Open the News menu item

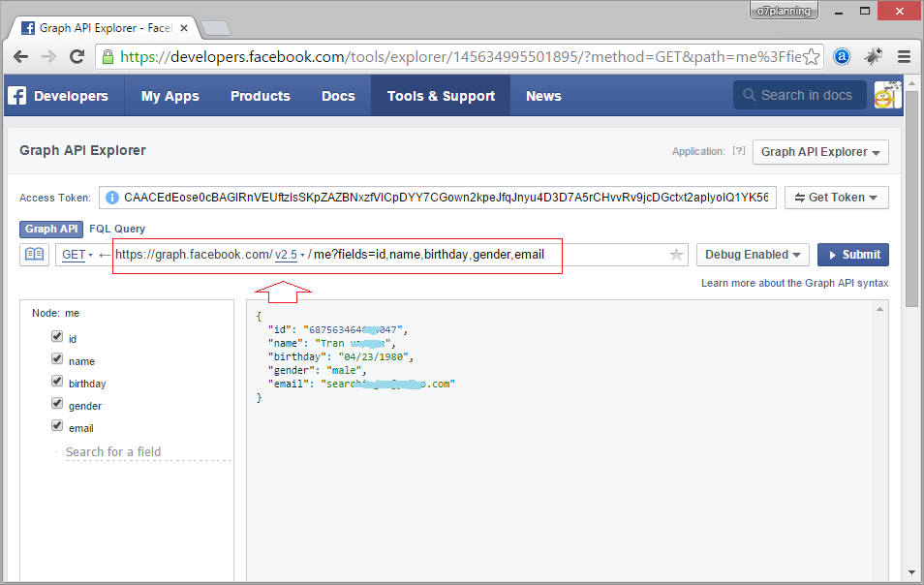click(x=543, y=96)
